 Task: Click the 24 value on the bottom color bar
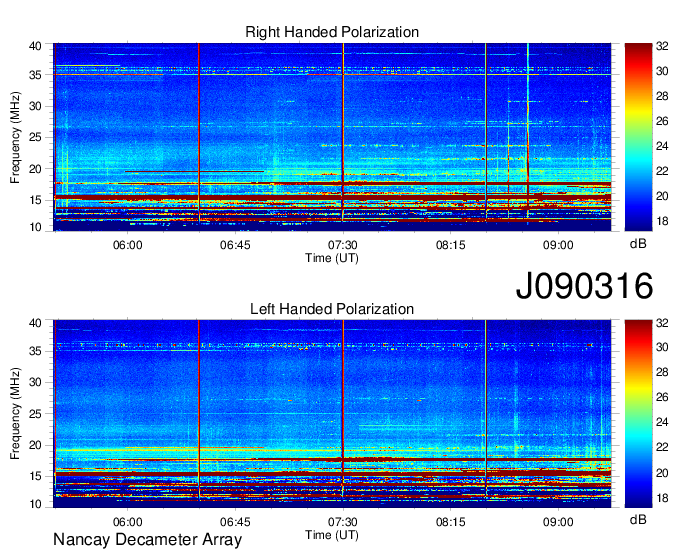[x=662, y=422]
